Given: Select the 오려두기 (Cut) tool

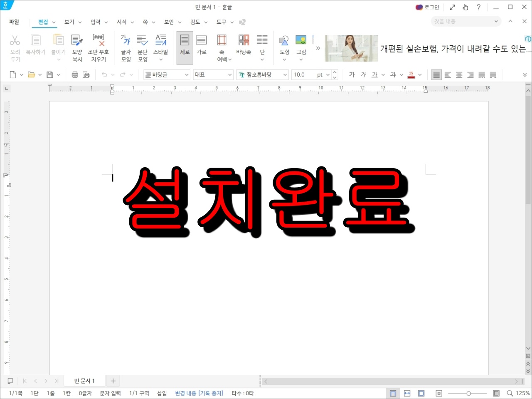Looking at the screenshot, I should [15, 46].
